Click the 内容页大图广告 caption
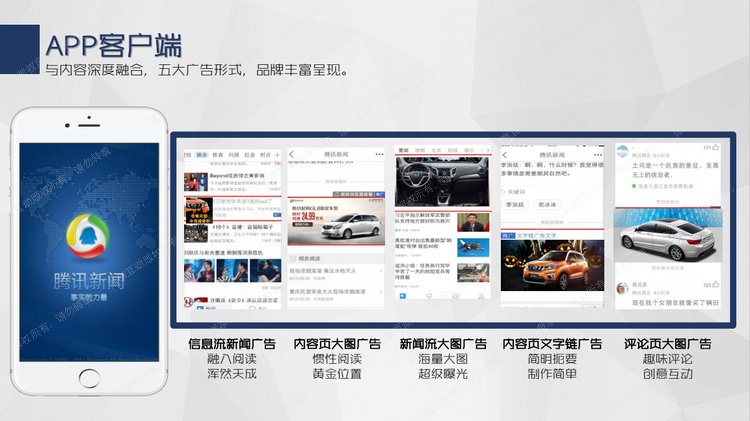Viewport: 750px width, 421px height. coord(337,343)
